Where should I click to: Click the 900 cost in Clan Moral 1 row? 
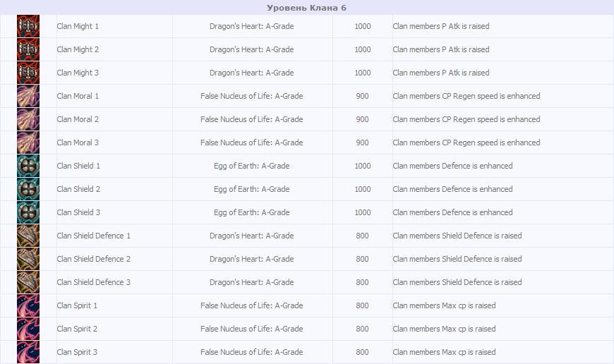(x=362, y=96)
